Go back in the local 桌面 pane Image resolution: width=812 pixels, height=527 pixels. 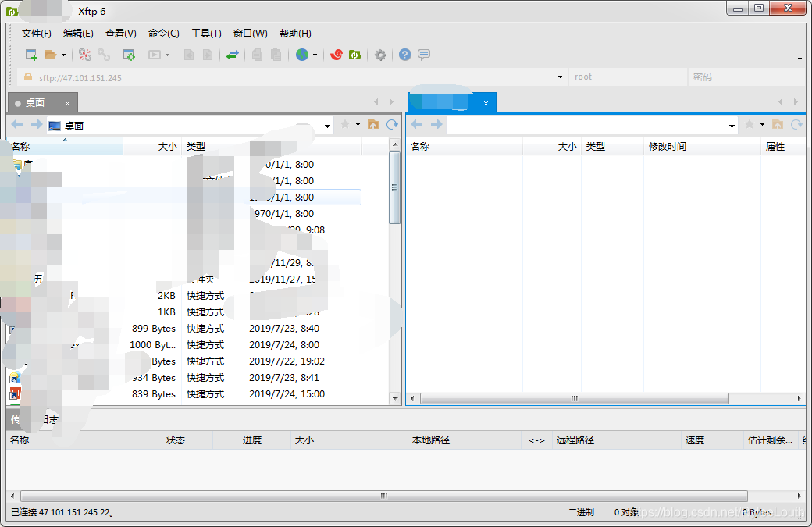(x=17, y=125)
